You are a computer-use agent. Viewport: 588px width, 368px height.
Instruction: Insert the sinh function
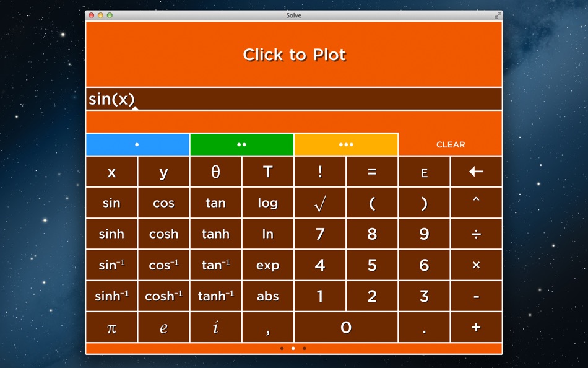tap(112, 234)
